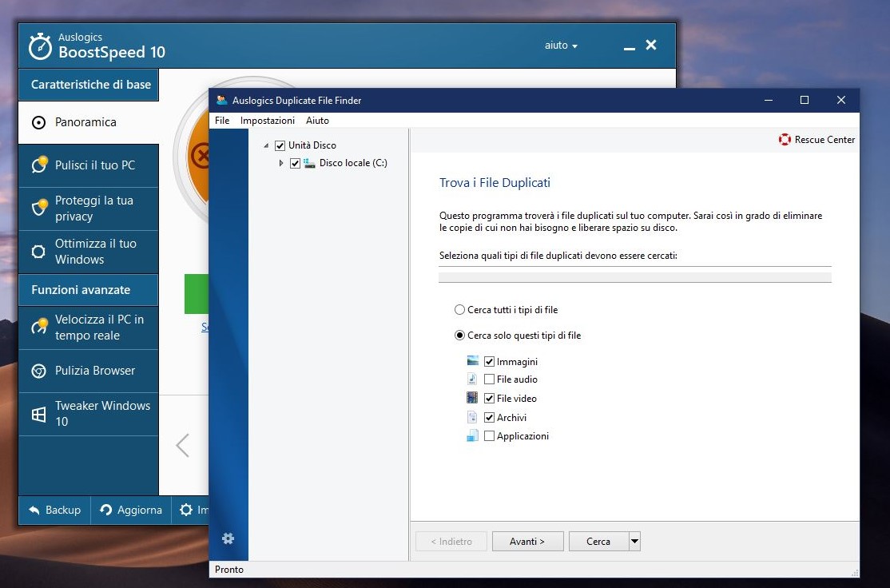Open the Cerca button dropdown arrow
890x588 pixels.
click(634, 542)
